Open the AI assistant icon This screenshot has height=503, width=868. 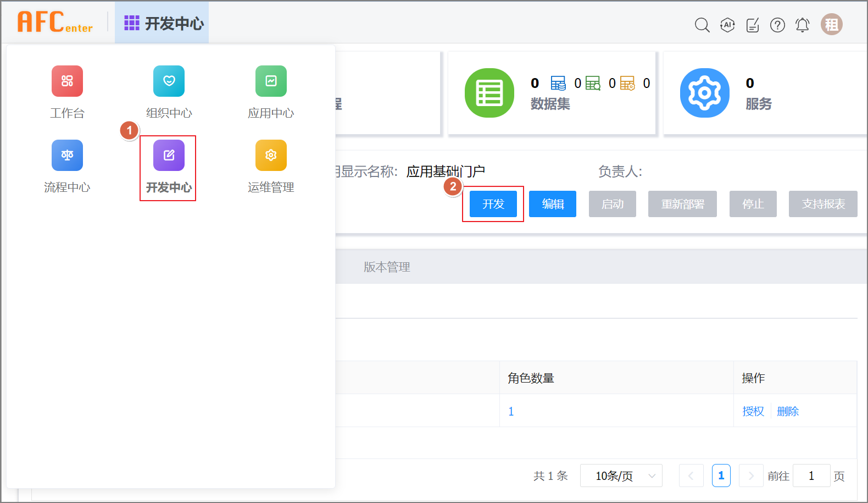click(x=727, y=25)
